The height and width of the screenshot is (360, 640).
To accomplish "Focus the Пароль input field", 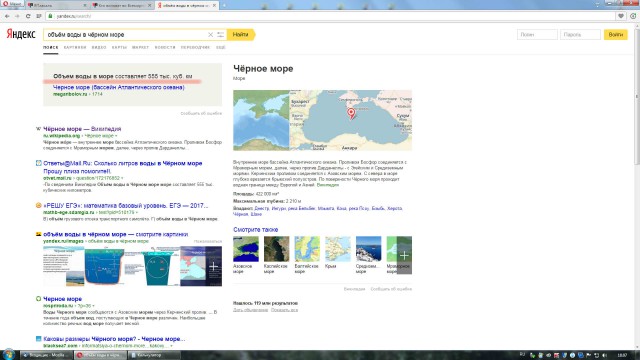I will [x=580, y=35].
